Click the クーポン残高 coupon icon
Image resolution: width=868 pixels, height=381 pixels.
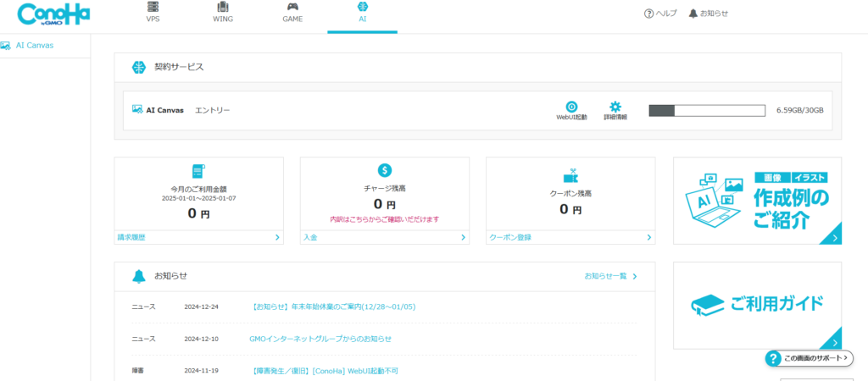pos(570,176)
